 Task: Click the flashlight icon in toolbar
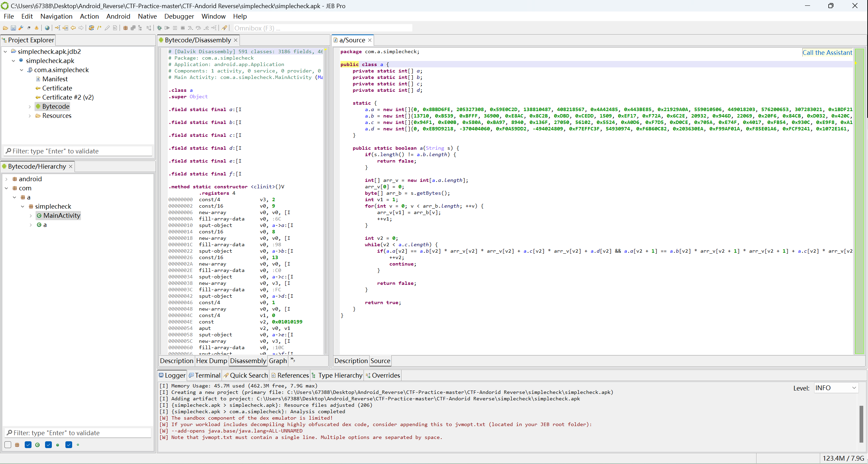tap(224, 28)
